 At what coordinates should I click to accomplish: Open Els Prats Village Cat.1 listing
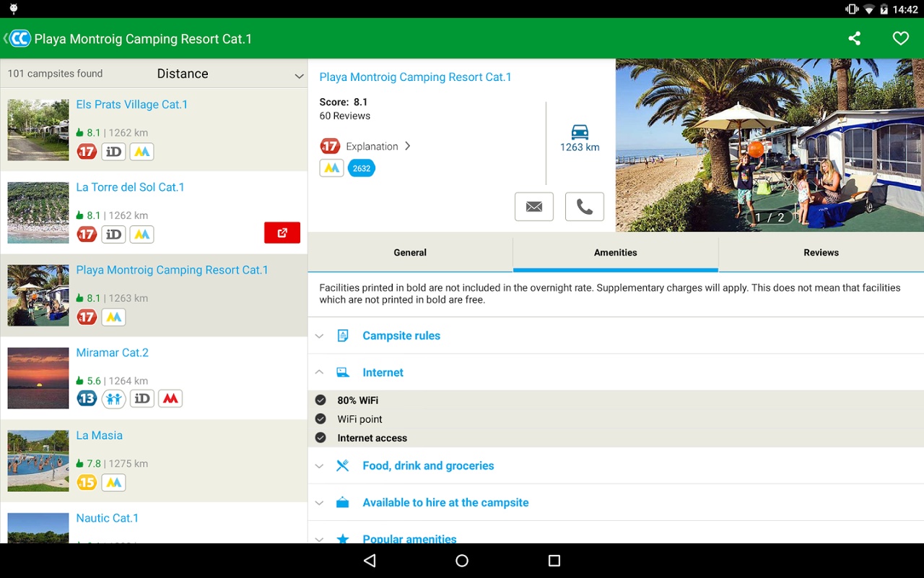[x=154, y=130]
